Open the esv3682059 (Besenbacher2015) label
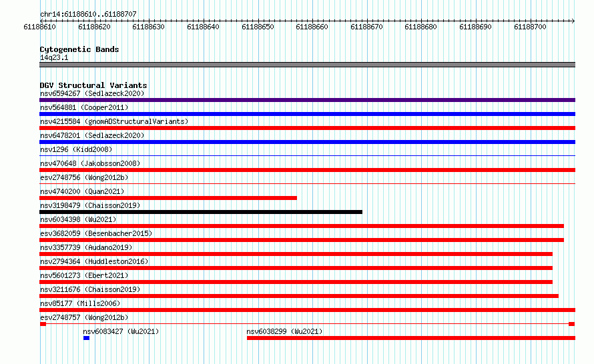 [x=96, y=233]
